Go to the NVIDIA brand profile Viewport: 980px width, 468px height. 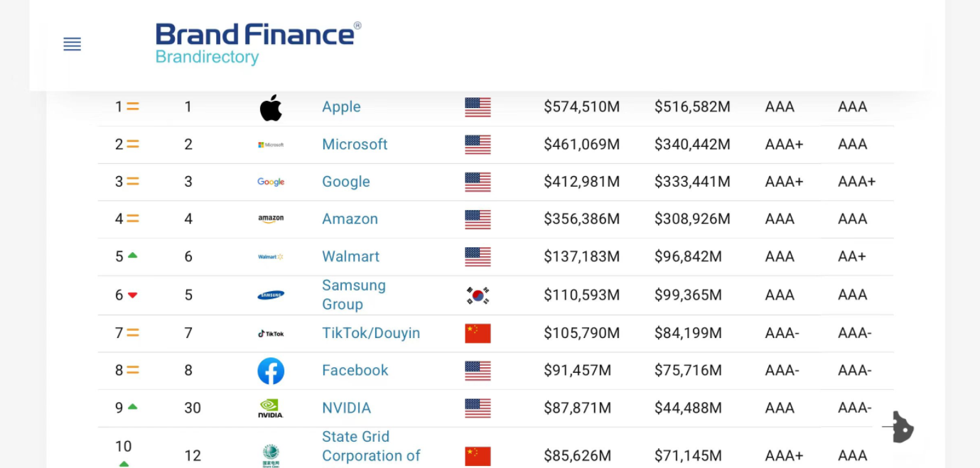346,408
